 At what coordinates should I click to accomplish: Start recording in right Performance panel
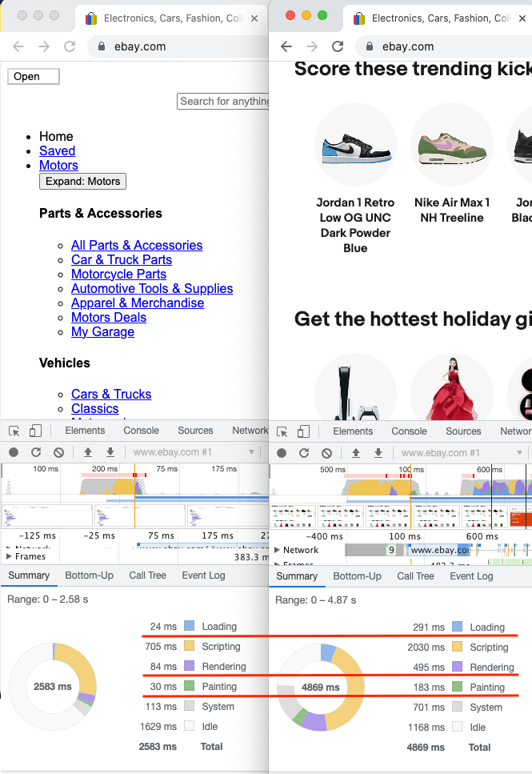click(282, 453)
